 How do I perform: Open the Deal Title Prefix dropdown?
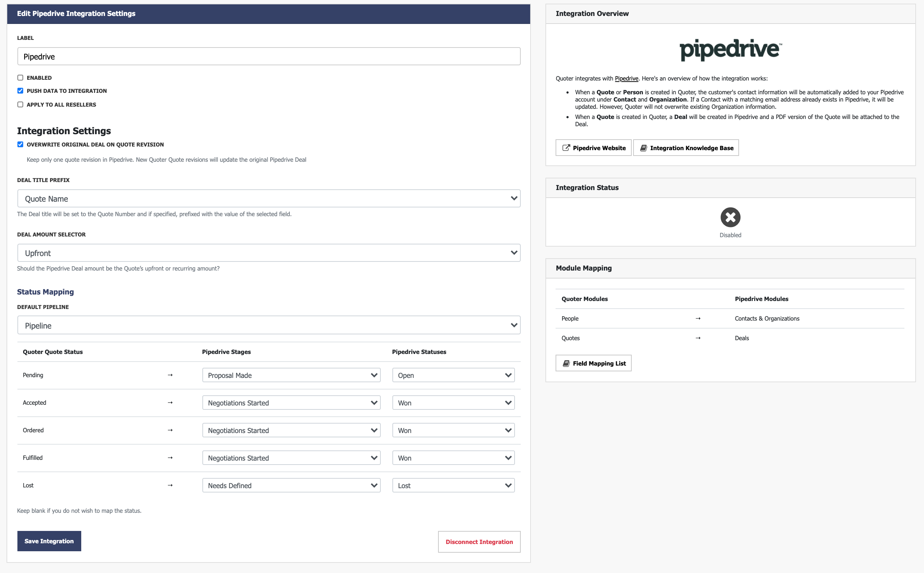[x=269, y=199]
